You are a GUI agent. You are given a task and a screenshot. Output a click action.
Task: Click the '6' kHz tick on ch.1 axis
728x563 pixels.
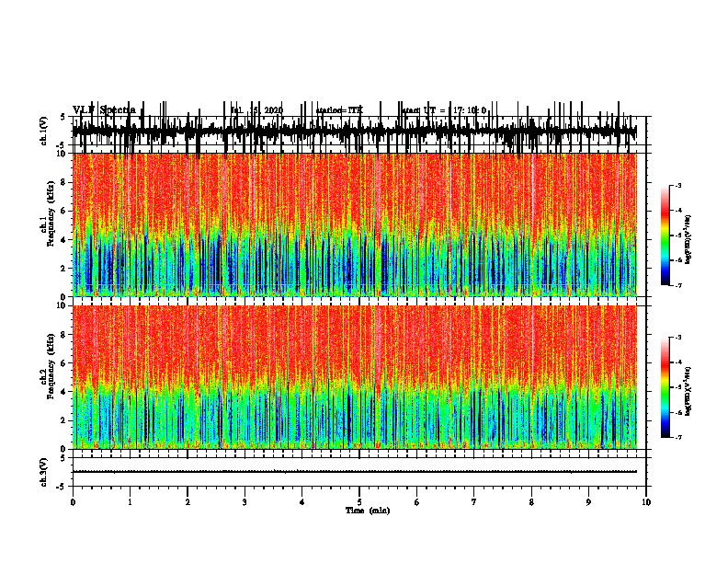64,212
